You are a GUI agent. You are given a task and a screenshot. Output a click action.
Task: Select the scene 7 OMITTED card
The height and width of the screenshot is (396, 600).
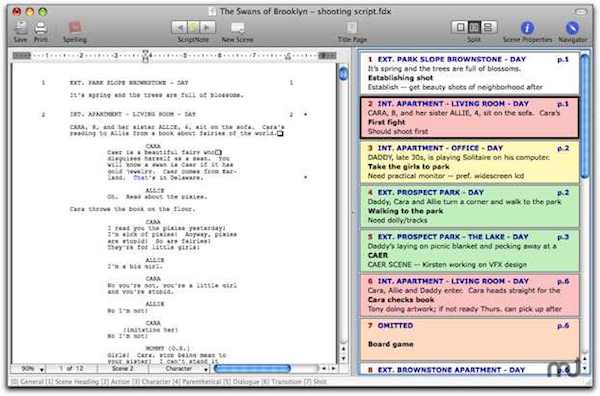click(x=469, y=339)
